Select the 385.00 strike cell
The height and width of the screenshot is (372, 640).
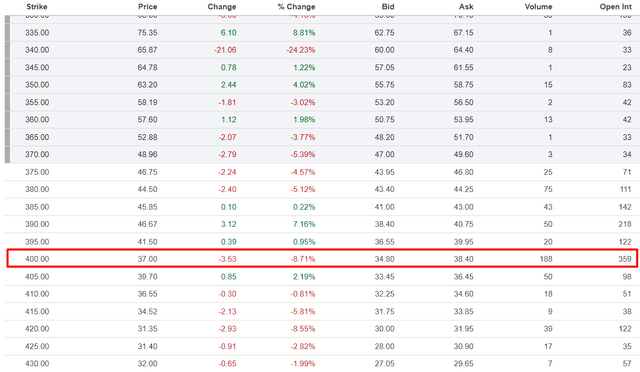click(x=37, y=207)
